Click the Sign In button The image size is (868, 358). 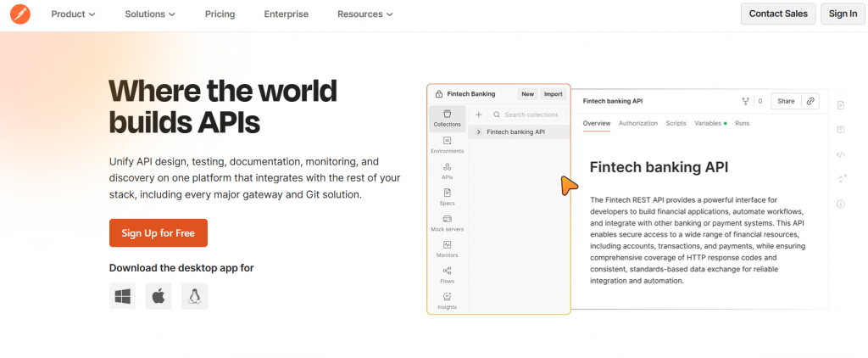(x=843, y=14)
